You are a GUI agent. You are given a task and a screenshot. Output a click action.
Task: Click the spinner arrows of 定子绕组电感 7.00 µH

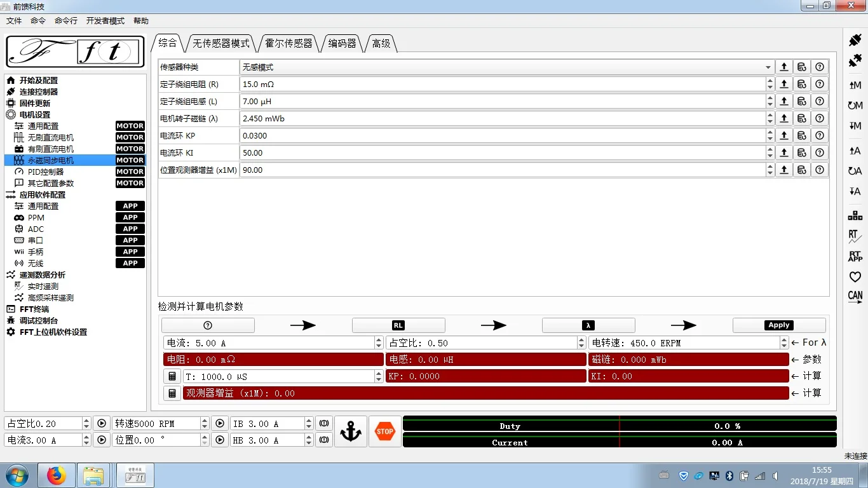(x=770, y=101)
